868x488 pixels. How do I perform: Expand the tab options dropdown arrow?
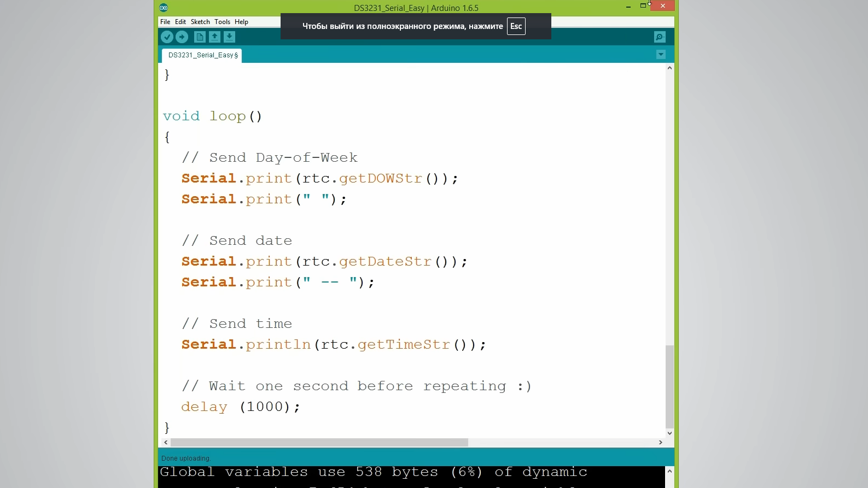tap(661, 55)
